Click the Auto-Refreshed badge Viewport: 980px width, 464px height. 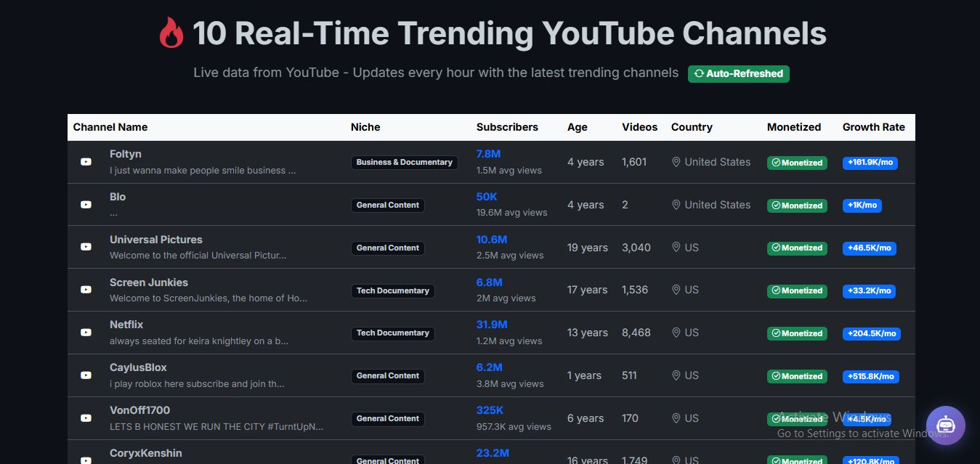click(738, 73)
